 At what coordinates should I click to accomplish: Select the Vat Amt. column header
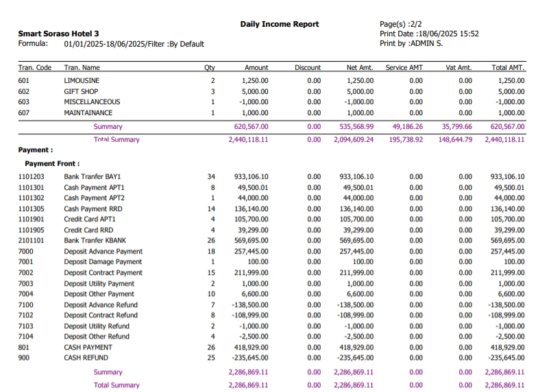[x=458, y=68]
